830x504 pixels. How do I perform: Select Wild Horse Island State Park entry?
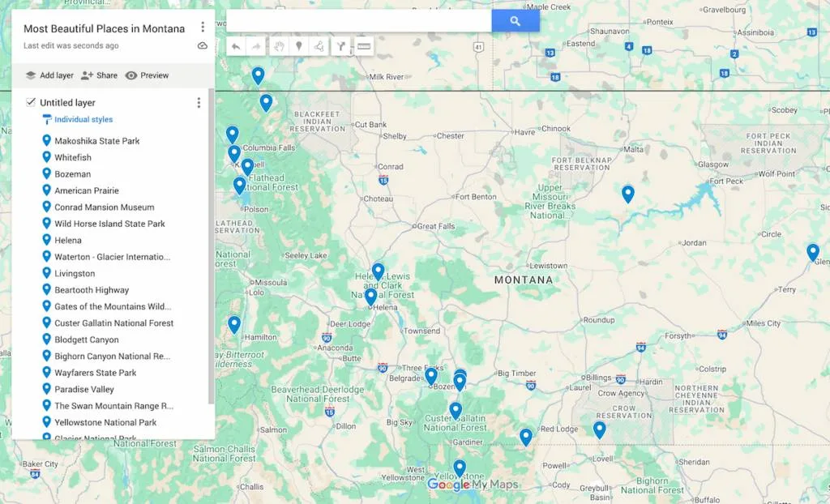(x=109, y=224)
